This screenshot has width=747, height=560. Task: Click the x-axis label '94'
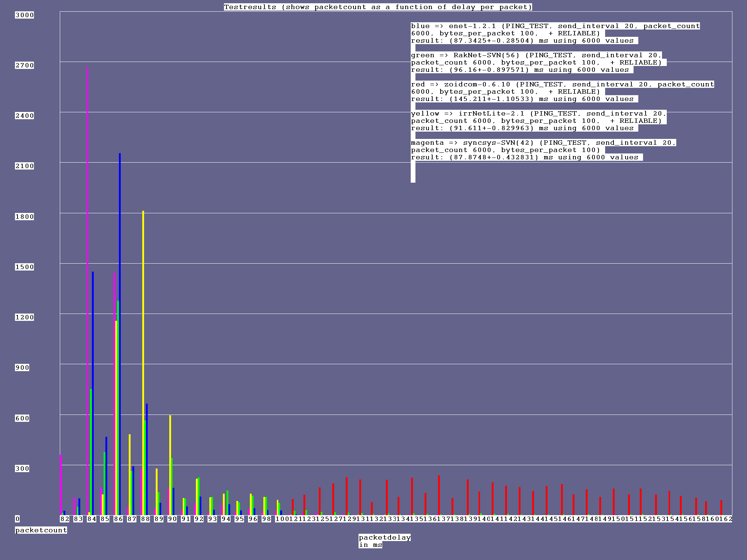point(226,519)
